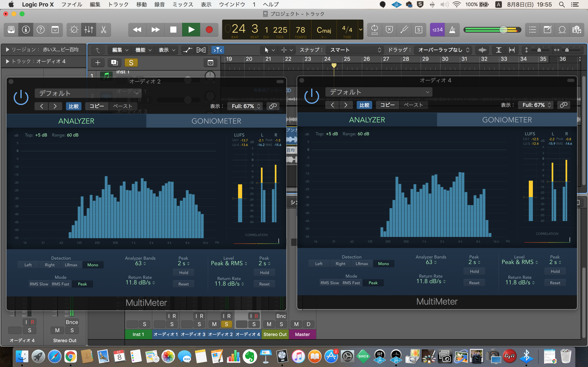The image size is (588, 367).
Task: Open the Scissors editors icon
Action: coord(104,30)
